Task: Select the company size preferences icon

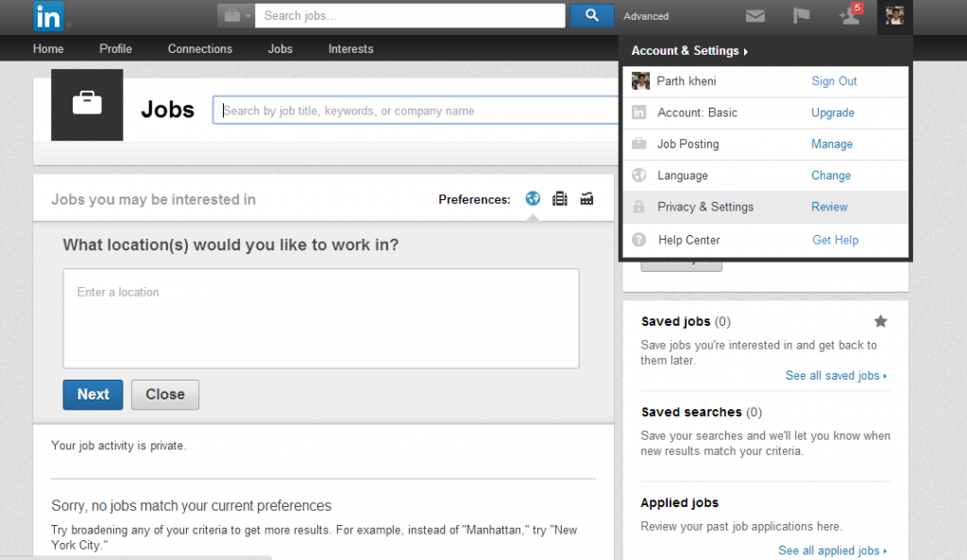Action: (x=560, y=198)
